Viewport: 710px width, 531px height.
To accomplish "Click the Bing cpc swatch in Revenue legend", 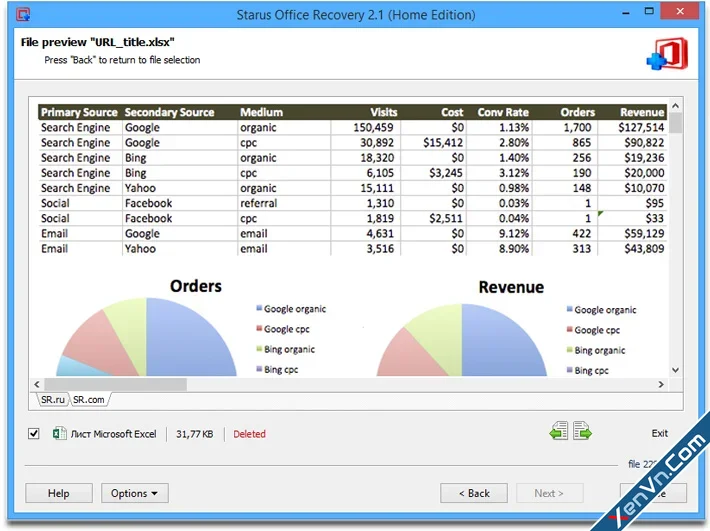I will pos(570,370).
